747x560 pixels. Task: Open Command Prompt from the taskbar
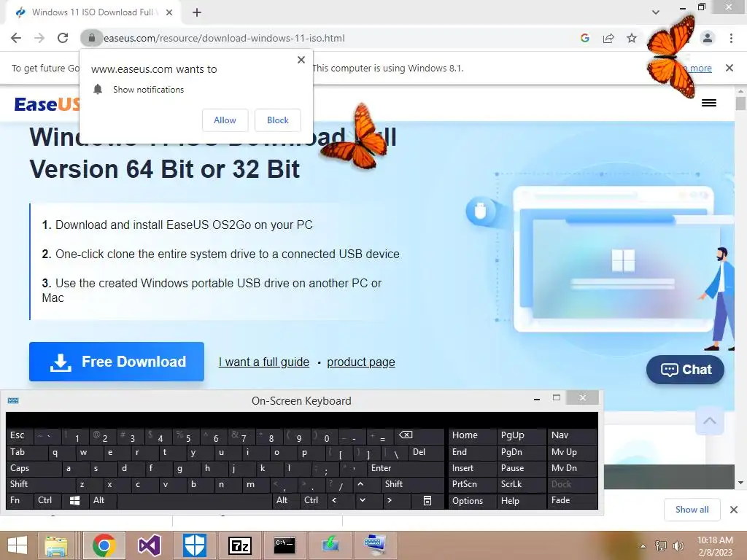coord(285,545)
